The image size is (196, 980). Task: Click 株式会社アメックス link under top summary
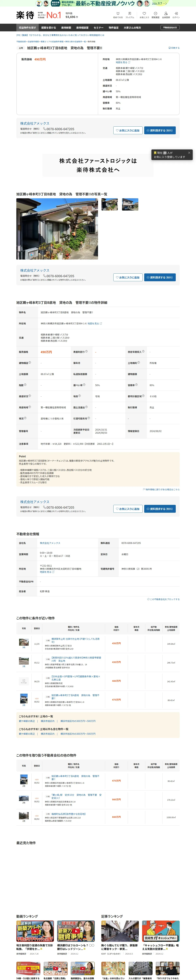[35, 123]
